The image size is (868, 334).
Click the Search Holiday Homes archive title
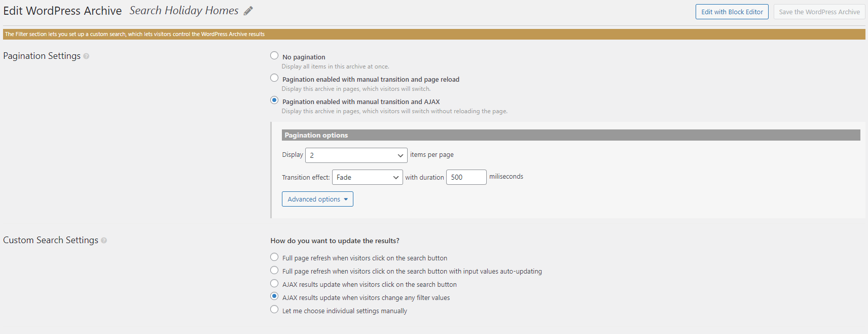coord(184,11)
